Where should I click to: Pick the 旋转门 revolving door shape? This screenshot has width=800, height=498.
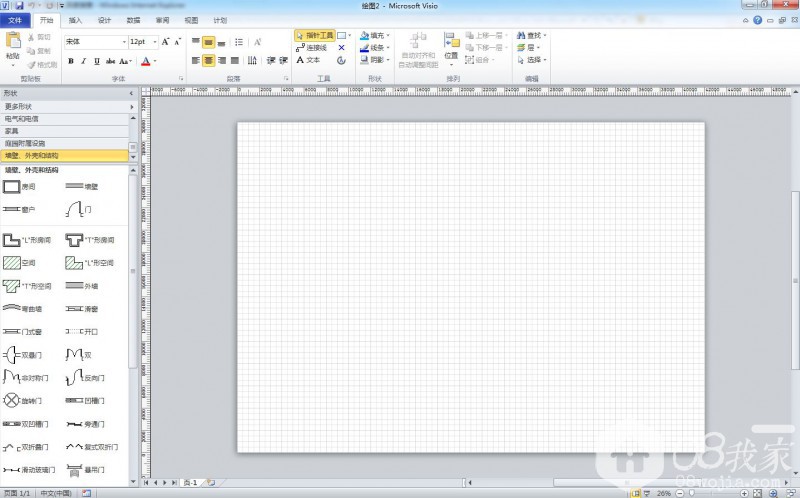tap(12, 401)
